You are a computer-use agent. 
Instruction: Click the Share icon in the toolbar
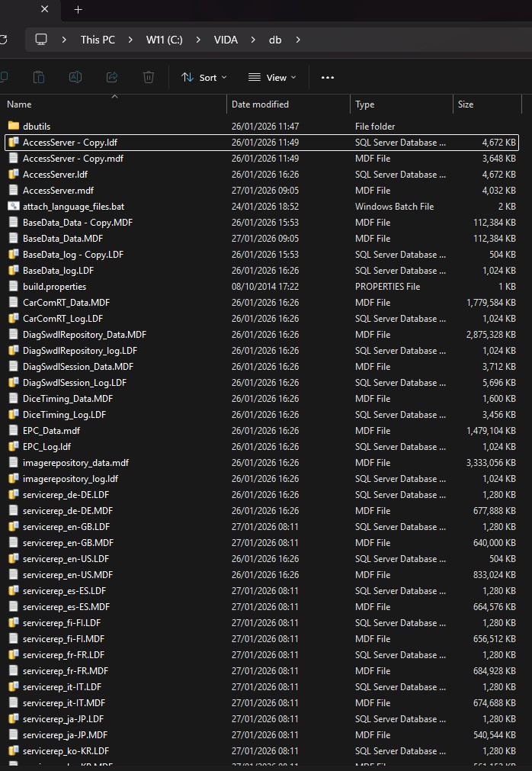[x=112, y=77]
